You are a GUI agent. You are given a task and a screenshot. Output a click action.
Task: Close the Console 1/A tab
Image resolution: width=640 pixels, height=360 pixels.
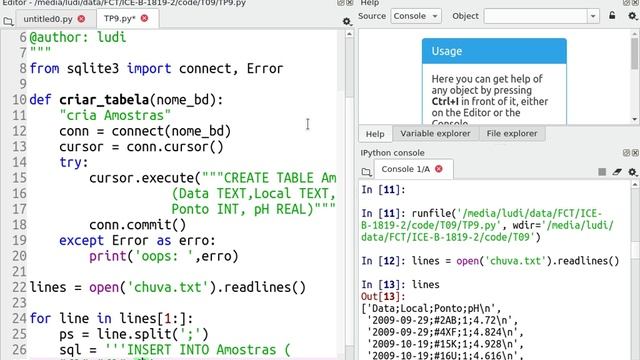pos(439,169)
